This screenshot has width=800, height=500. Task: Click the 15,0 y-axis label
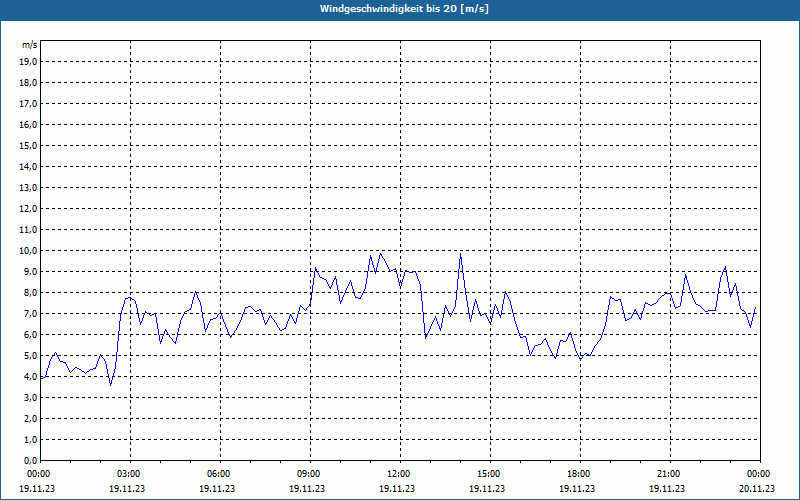[29, 145]
